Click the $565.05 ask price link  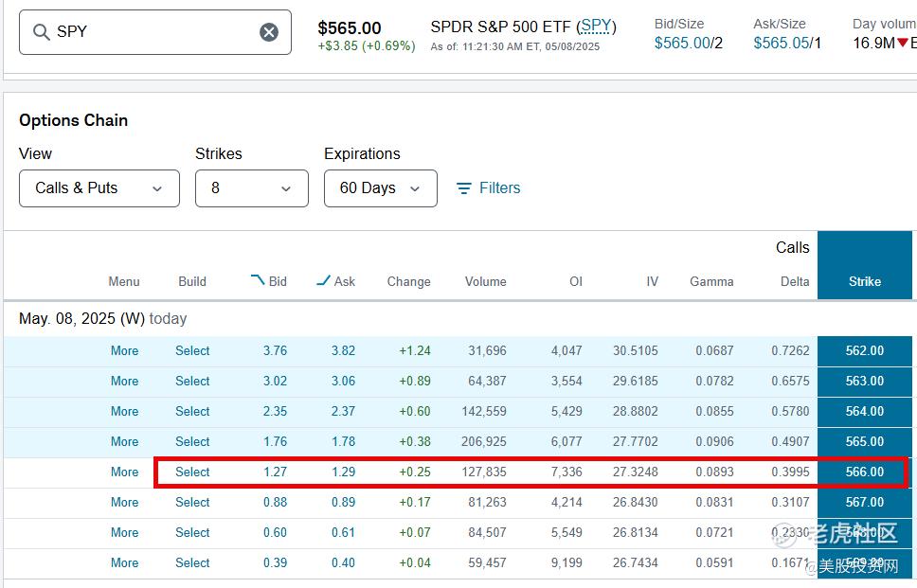point(782,43)
